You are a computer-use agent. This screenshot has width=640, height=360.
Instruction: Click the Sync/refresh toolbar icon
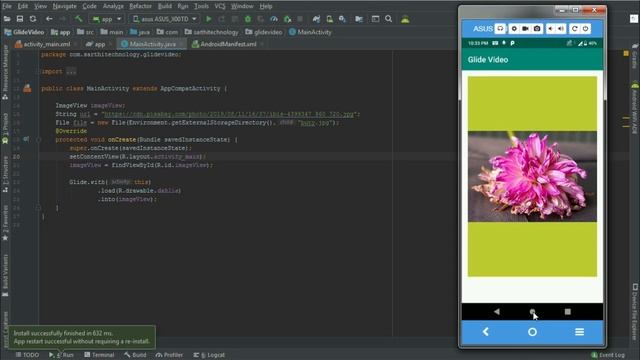pyautogui.click(x=33, y=19)
